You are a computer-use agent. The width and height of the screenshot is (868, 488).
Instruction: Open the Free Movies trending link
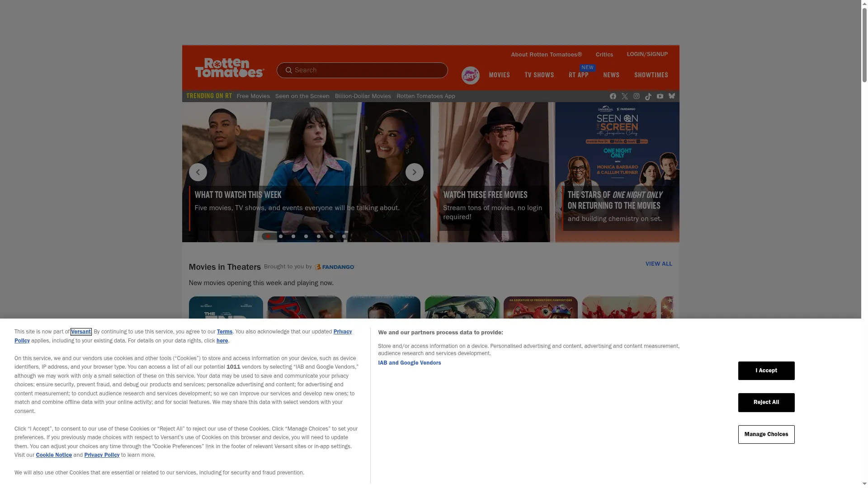(x=253, y=96)
